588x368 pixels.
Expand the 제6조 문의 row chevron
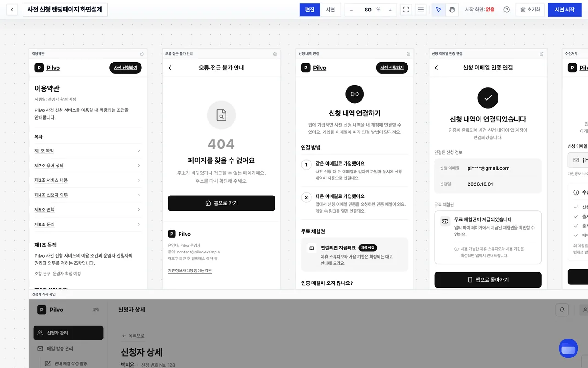pyautogui.click(x=139, y=224)
